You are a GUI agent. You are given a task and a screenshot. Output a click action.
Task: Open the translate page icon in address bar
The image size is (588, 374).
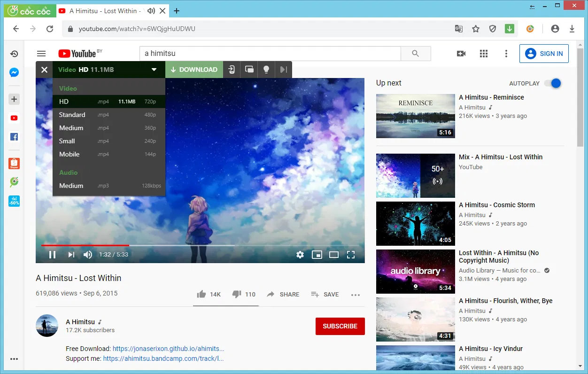click(459, 29)
